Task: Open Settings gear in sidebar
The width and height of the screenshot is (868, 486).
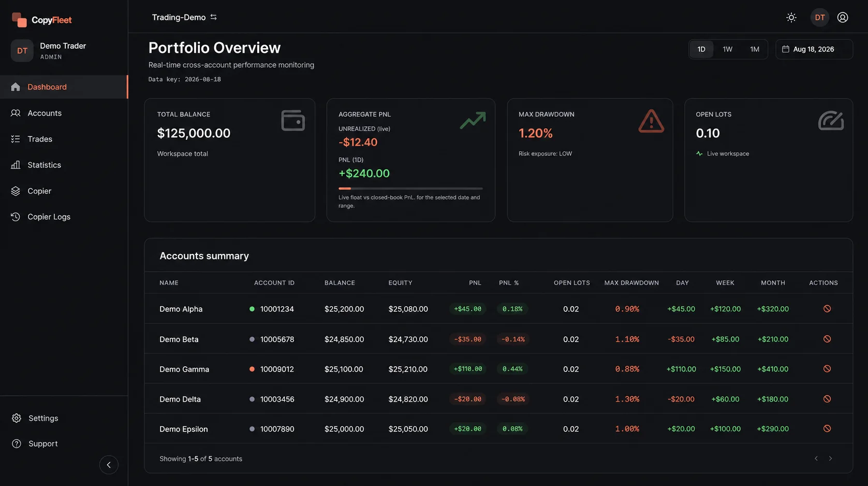Action: [x=17, y=418]
